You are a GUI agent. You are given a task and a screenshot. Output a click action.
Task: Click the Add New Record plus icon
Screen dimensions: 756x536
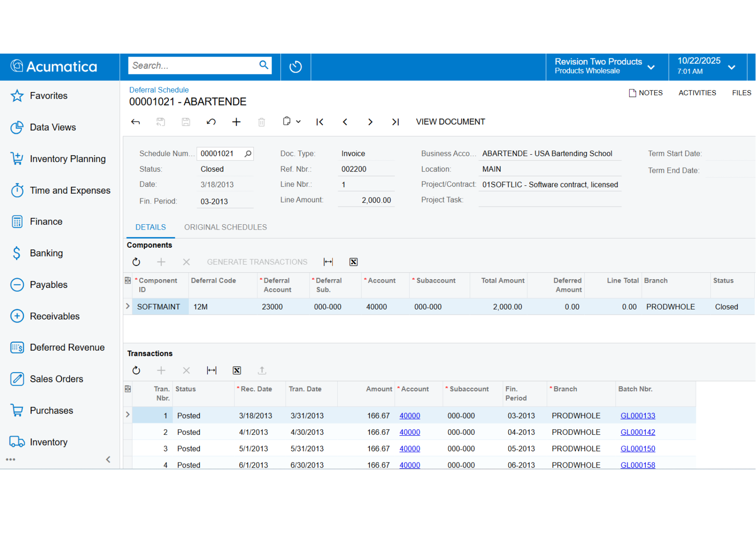[236, 122]
